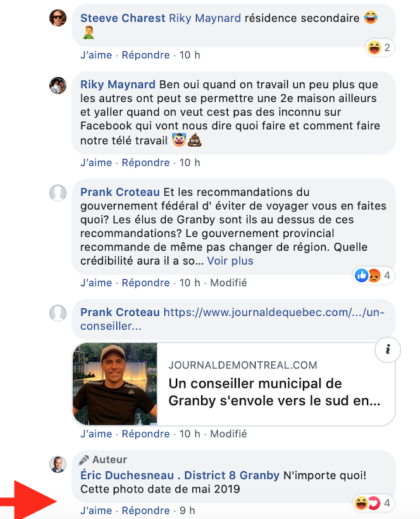Image resolution: width=420 pixels, height=519 pixels.
Task: Expand comment with Voir plus
Action: [230, 261]
